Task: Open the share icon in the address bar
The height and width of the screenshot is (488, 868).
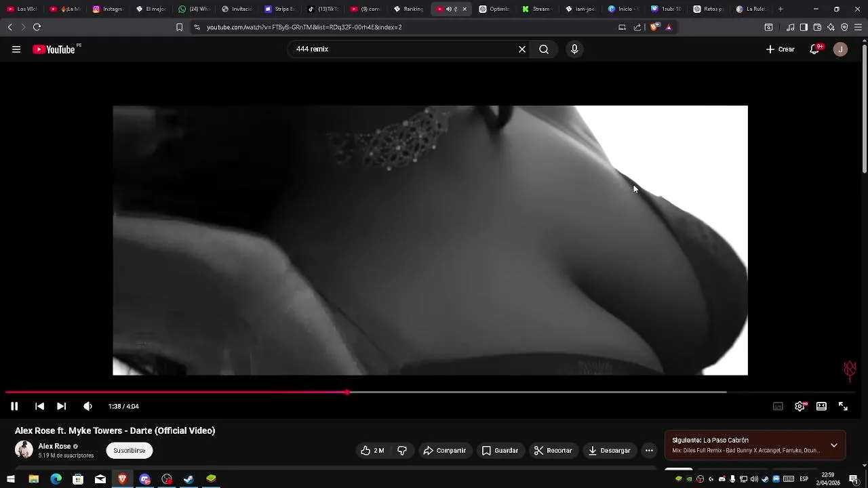Action: tap(637, 27)
